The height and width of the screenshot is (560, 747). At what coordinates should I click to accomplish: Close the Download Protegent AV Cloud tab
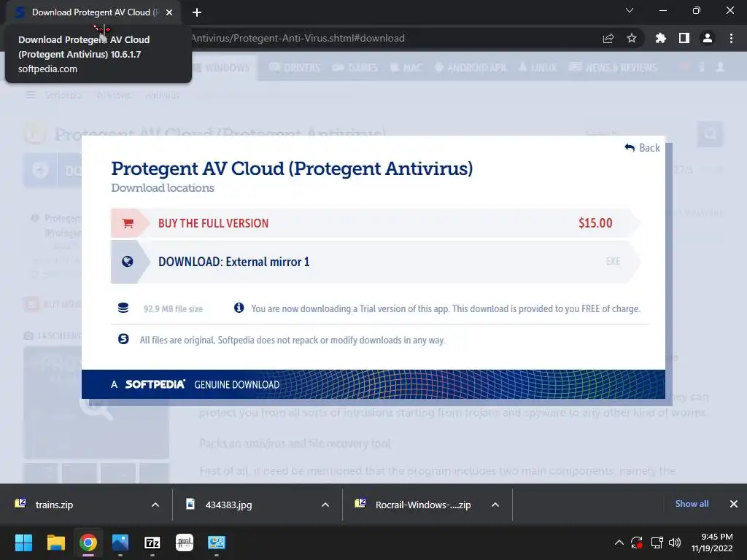point(169,12)
